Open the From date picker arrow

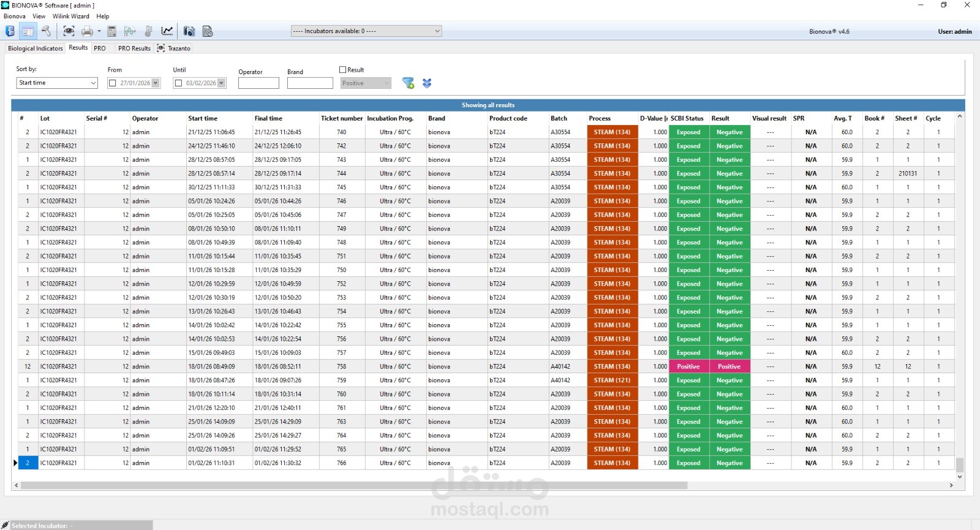point(156,83)
